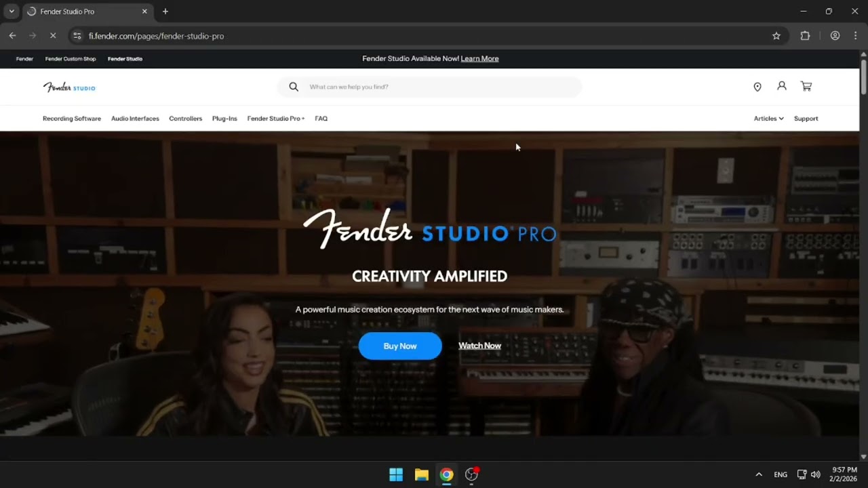Click the page vertical scrollbar thumb

863,78
